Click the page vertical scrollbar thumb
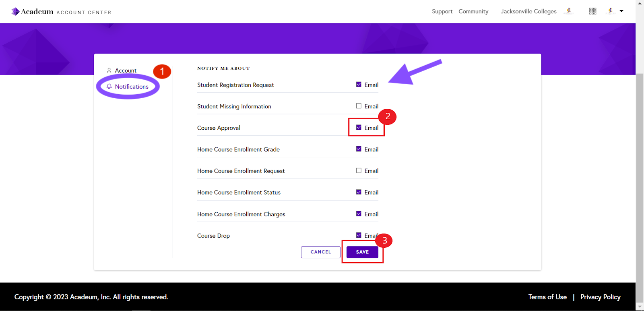This screenshot has width=644, height=311. [x=640, y=189]
